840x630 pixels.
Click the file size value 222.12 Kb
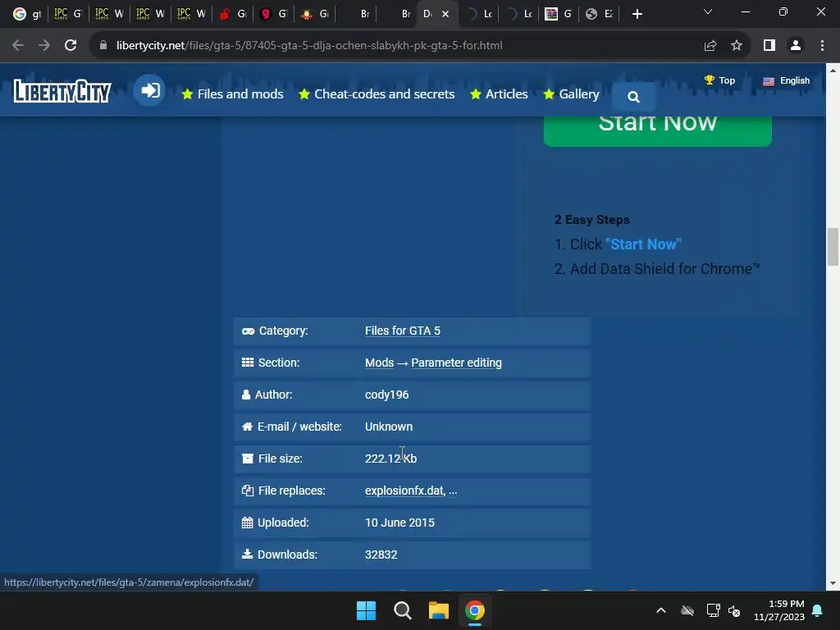tap(390, 459)
